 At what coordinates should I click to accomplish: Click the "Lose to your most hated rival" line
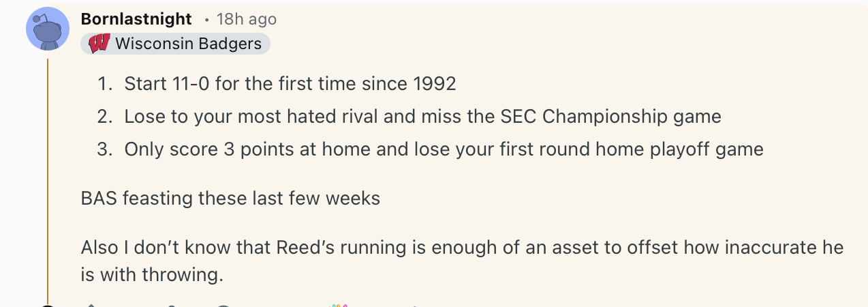pyautogui.click(x=422, y=117)
